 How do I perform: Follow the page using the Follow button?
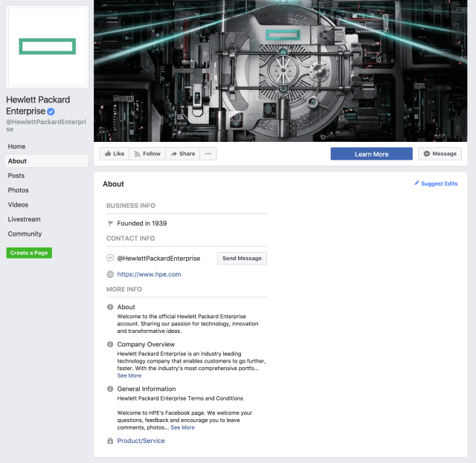147,154
